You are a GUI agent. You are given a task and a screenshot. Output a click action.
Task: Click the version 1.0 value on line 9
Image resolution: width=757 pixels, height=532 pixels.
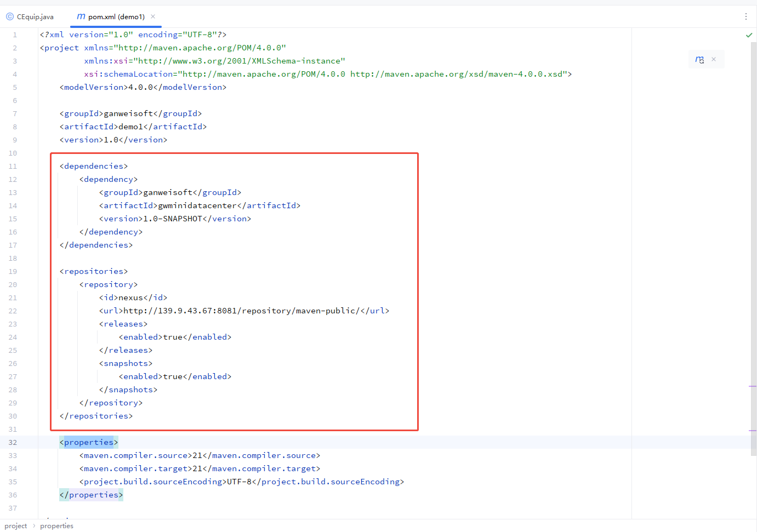pos(111,140)
